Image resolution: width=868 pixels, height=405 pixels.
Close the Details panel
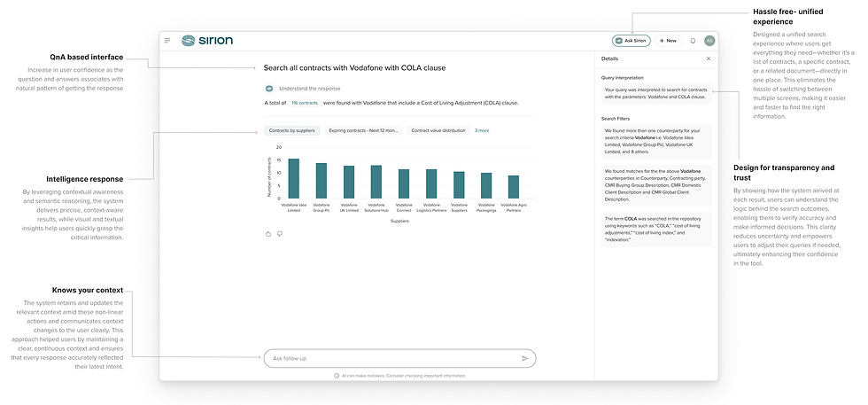(708, 58)
